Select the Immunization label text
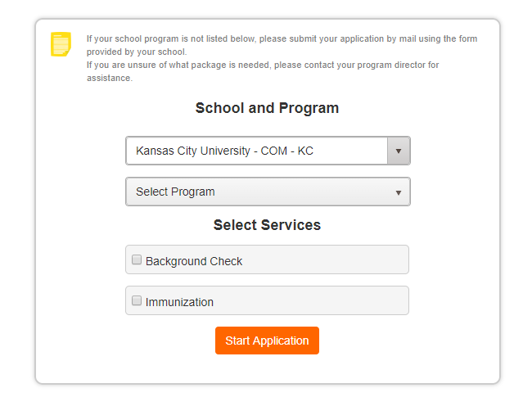The image size is (532, 397). tap(179, 302)
